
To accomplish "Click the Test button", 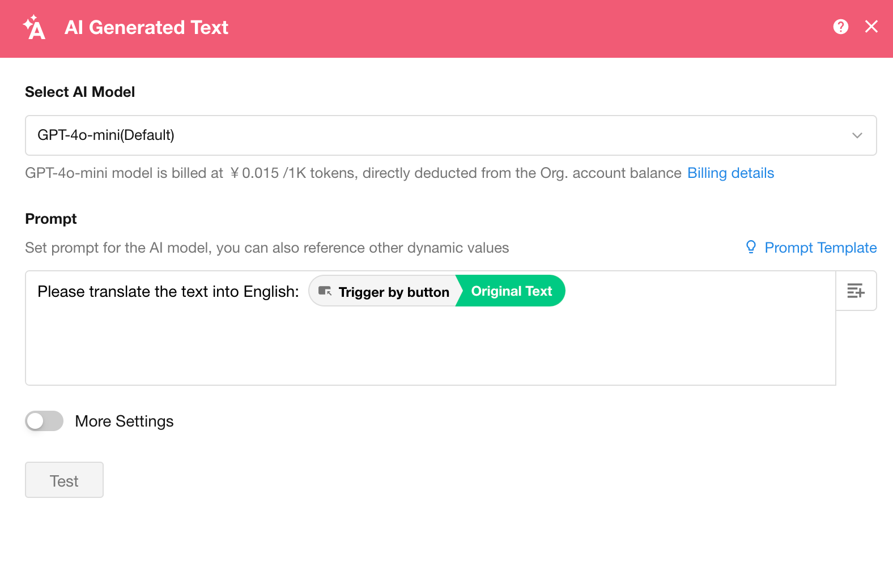I will (64, 480).
